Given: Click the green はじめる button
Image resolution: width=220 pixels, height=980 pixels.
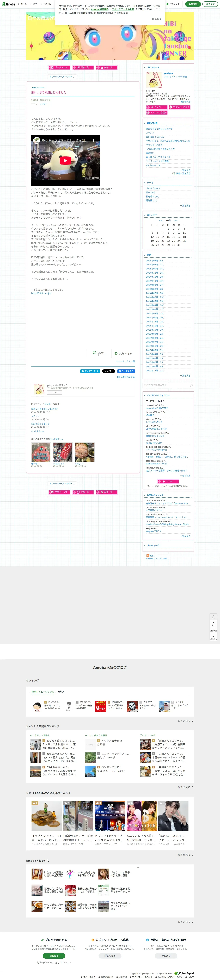Looking at the screenshot, I should tap(54, 955).
